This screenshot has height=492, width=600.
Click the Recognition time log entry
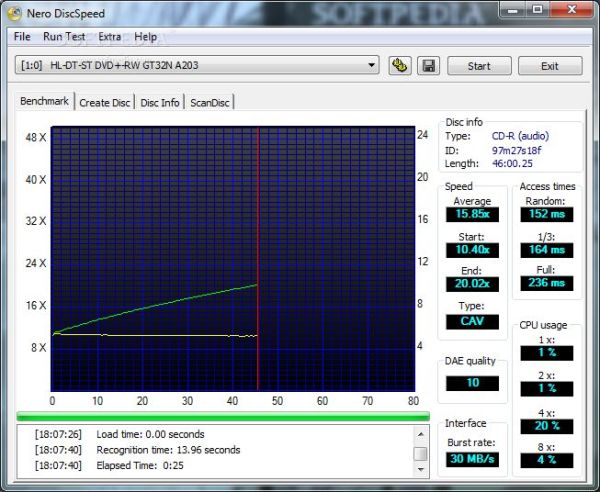tap(137, 450)
